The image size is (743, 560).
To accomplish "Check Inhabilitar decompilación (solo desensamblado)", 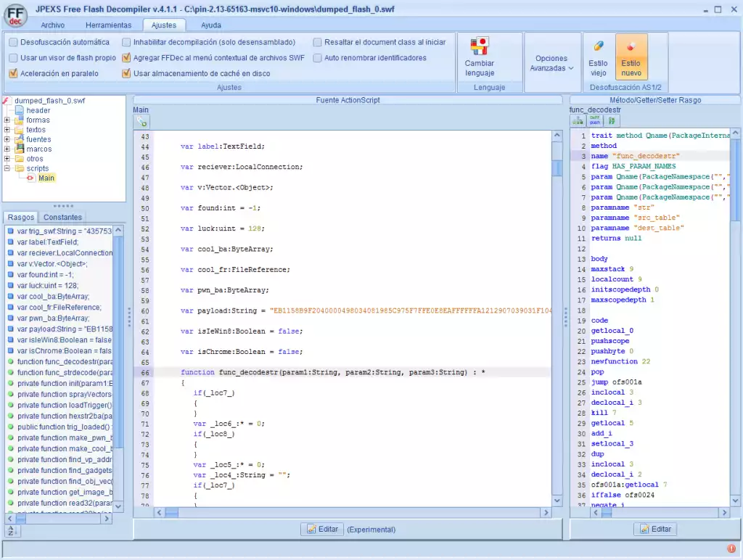I will (x=126, y=42).
